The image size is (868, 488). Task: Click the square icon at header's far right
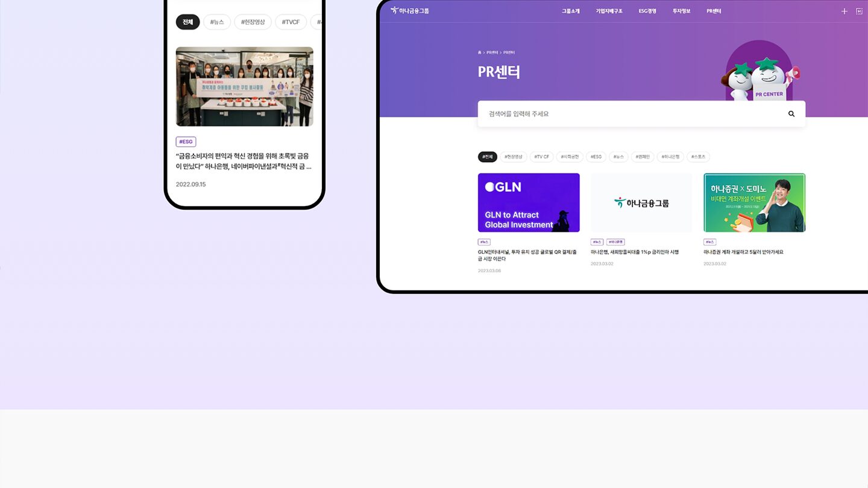(859, 11)
